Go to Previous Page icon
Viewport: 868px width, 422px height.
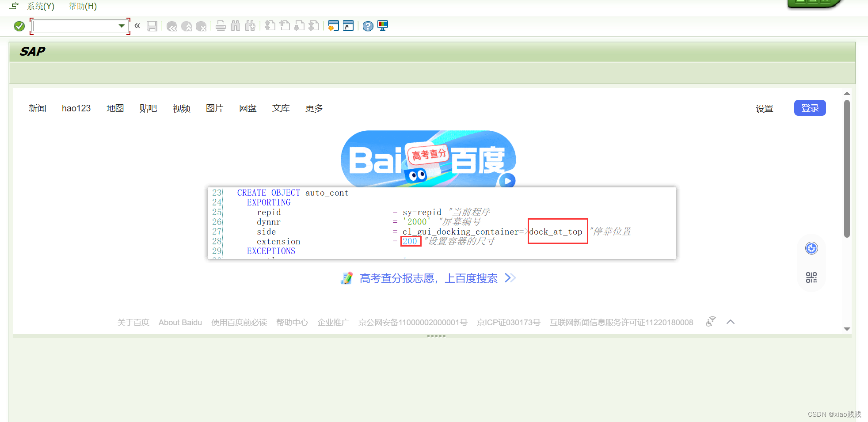pos(285,26)
